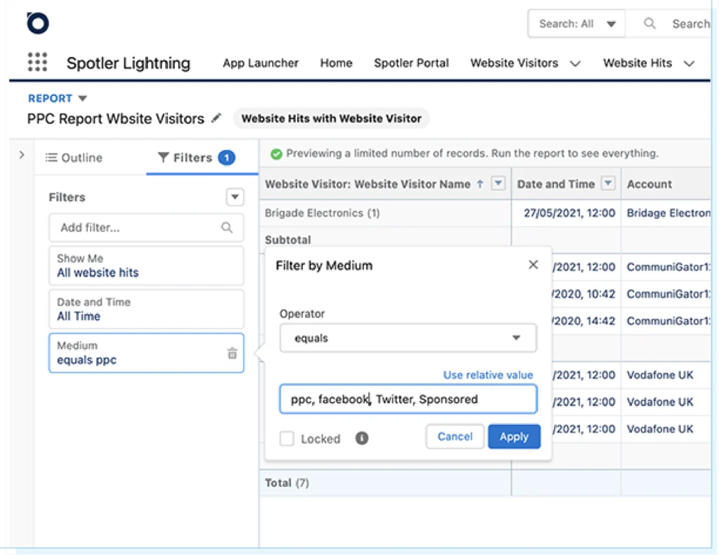728x560 pixels.
Task: Click inside the ppc filter value field
Action: (x=407, y=399)
